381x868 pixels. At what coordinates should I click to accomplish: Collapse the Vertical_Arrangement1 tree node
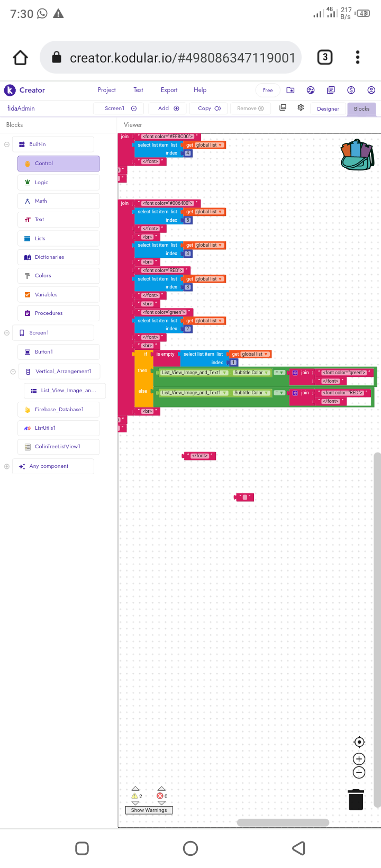click(13, 372)
